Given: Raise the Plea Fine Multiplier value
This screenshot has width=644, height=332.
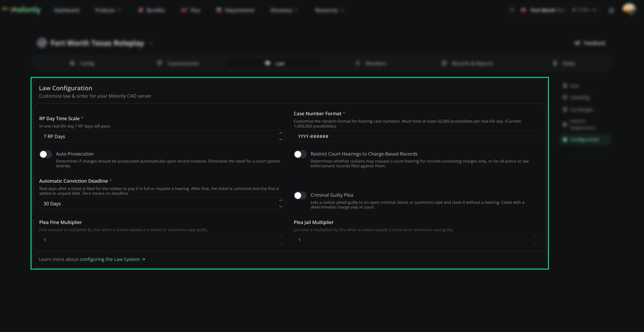Looking at the screenshot, I should point(281,237).
